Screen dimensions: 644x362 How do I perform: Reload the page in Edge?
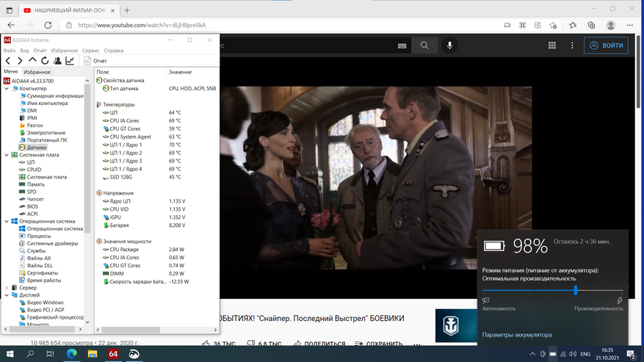coord(48,25)
